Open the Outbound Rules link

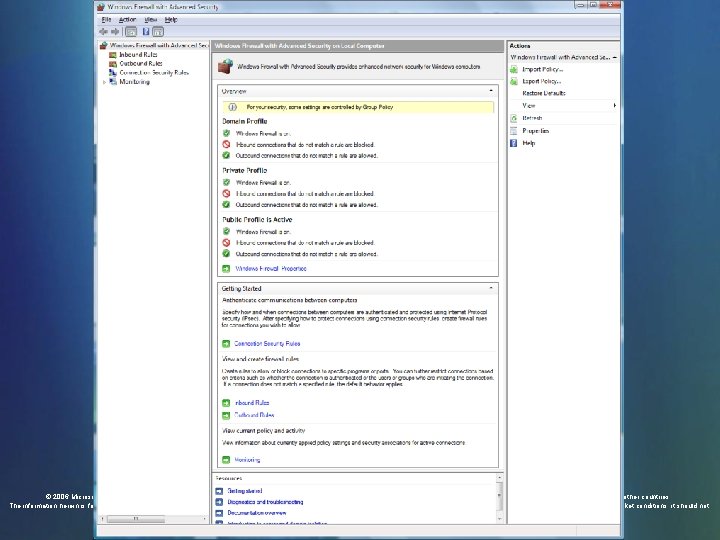tap(254, 415)
